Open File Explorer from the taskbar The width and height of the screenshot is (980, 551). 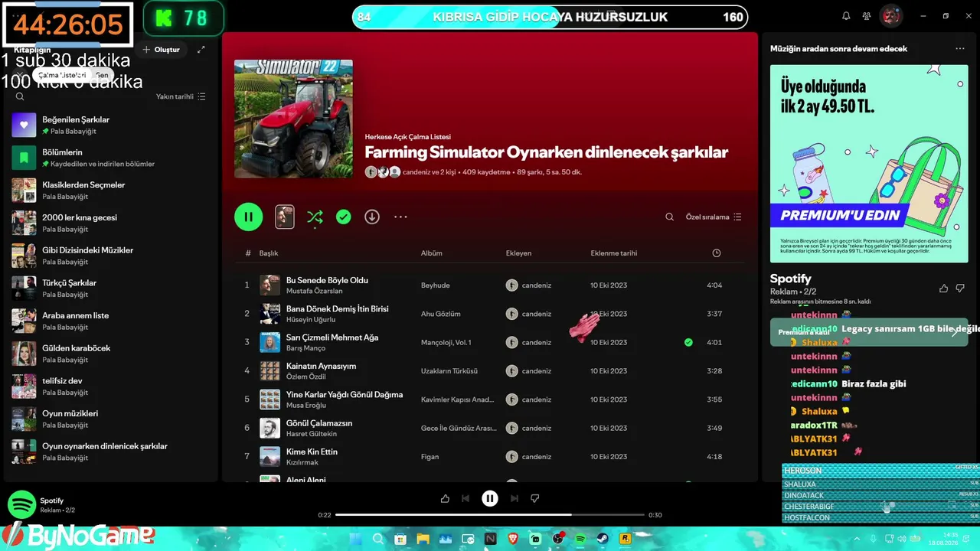click(x=423, y=540)
